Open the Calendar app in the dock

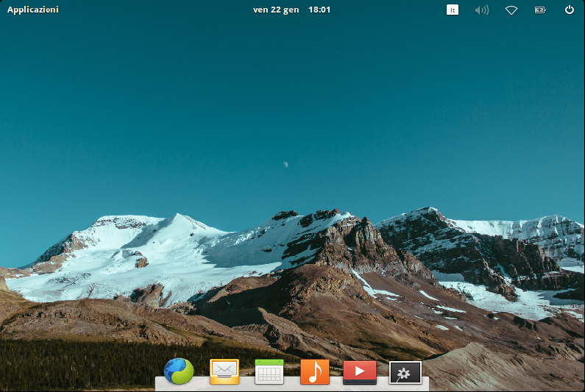(x=269, y=371)
